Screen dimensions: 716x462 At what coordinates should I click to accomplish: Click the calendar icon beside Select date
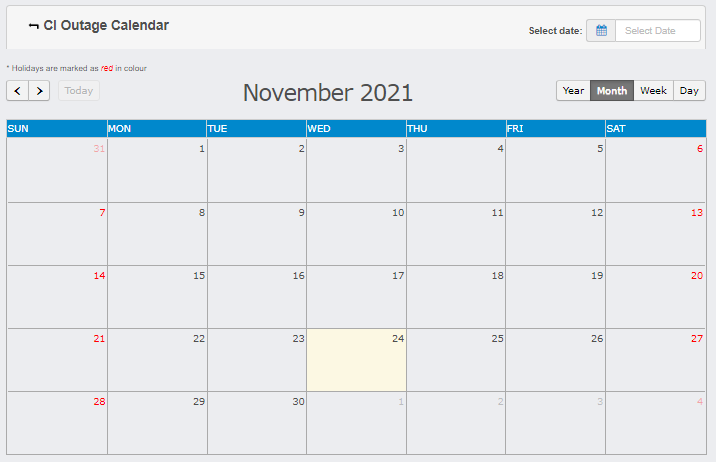point(601,31)
